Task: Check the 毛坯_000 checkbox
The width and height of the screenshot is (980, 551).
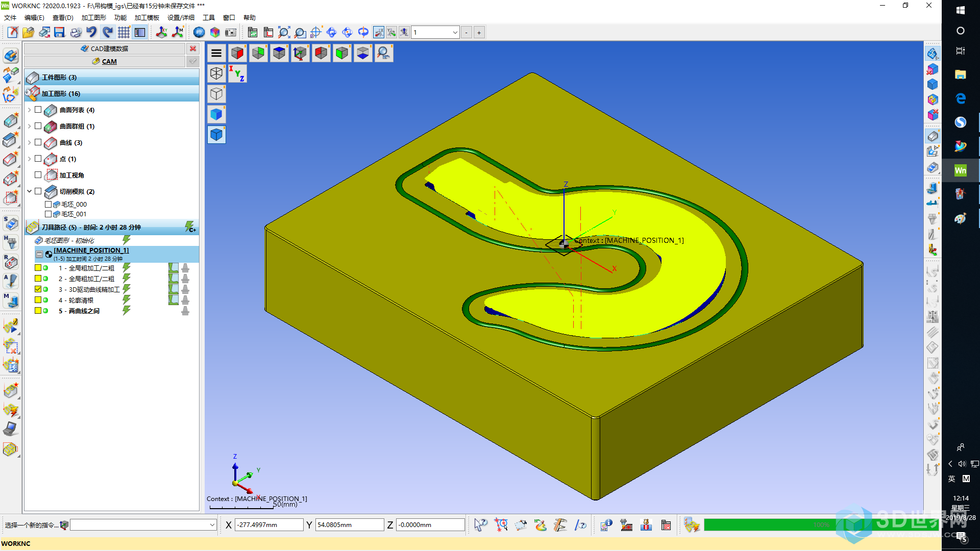Action: (48, 204)
